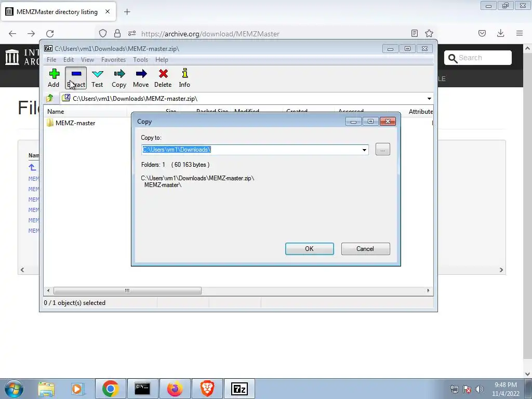Screen dimensions: 532x399
Task: Click the parent directory up-arrow link
Action: pos(32,167)
